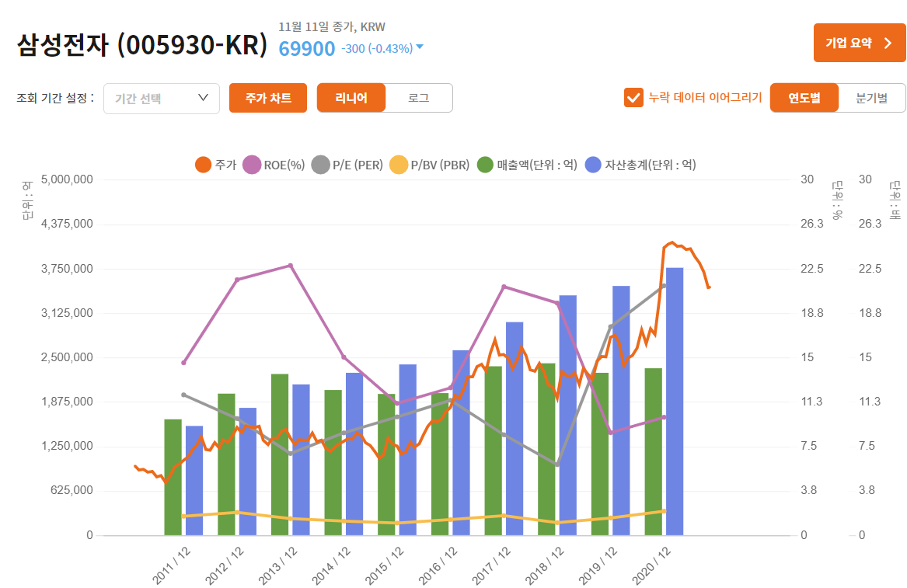Click the 2015 / 12 x-axis label
Screen dimensions: 907x588
point(384,565)
